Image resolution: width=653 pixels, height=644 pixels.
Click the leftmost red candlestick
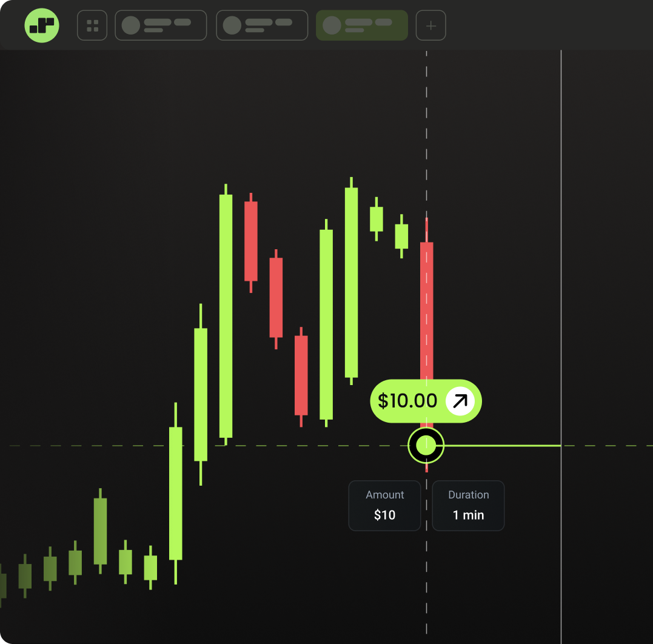(x=251, y=241)
